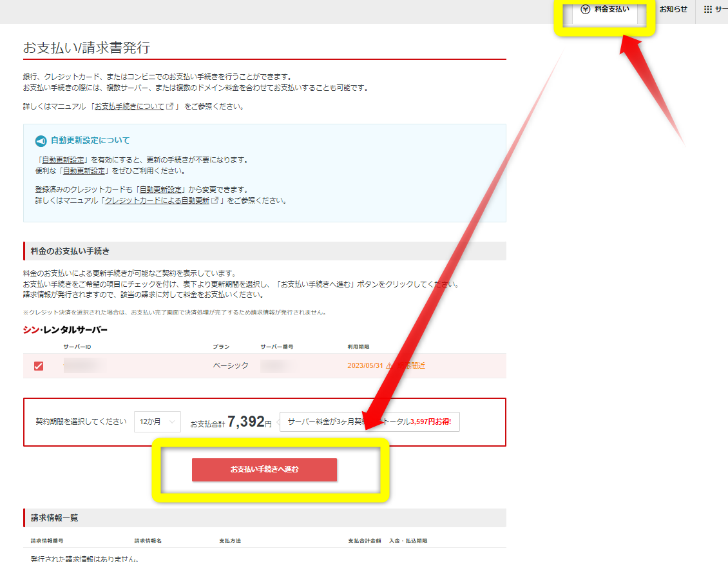Open the クレジットカードによる自動更新 manual link
Screen dimensions: 728x562
157,200
